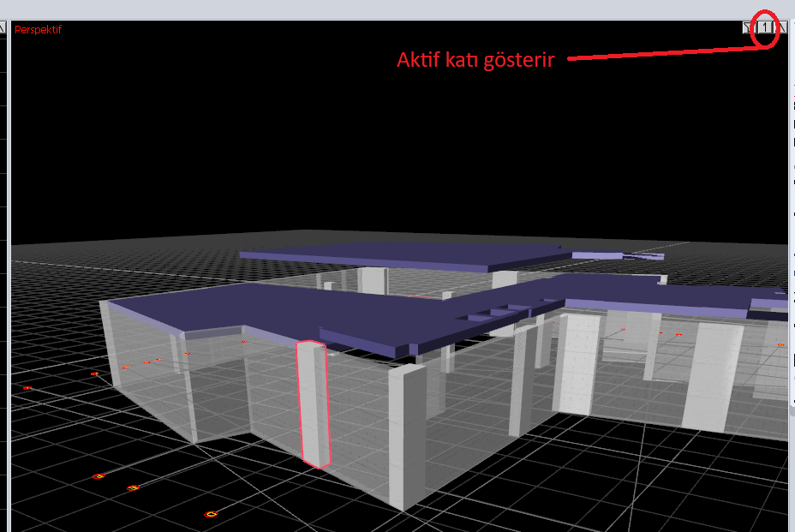Screen dimensions: 795x532
Task: Click the active storey number 1 button
Action: point(763,28)
